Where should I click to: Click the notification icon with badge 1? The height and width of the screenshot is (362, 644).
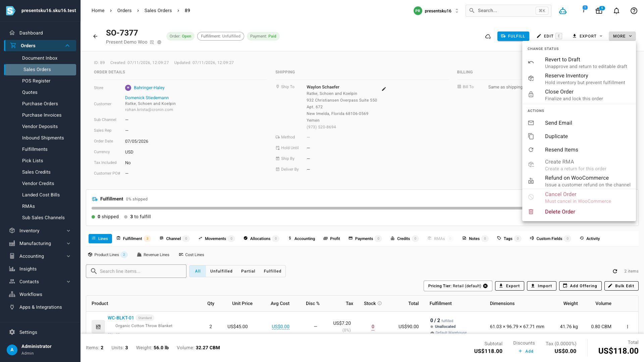coord(584,10)
